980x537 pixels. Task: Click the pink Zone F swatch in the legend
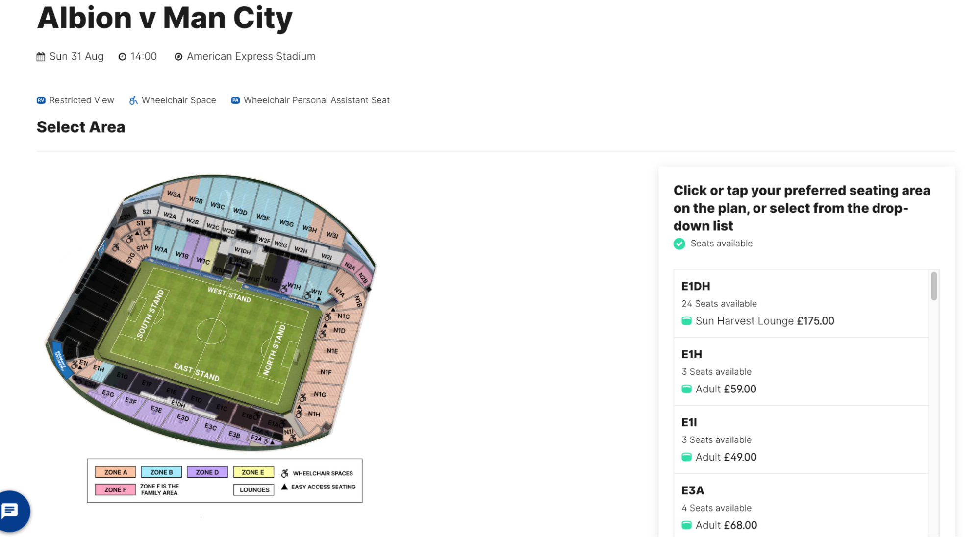(115, 489)
